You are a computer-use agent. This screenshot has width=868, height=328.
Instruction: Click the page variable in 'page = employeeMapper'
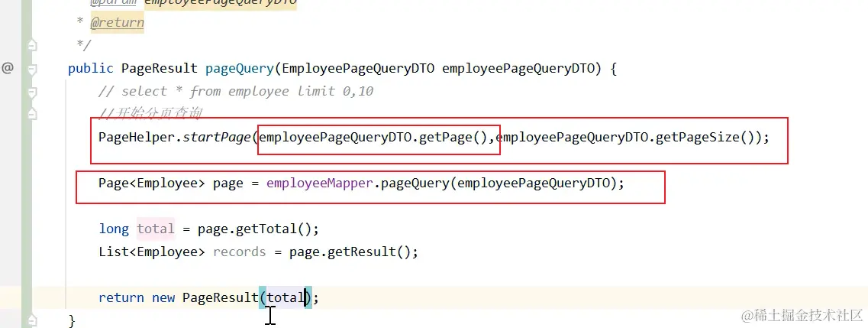[228, 183]
